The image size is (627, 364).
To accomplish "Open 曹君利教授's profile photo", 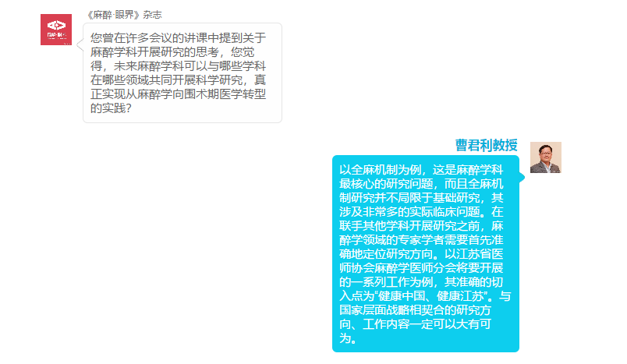I will [546, 157].
